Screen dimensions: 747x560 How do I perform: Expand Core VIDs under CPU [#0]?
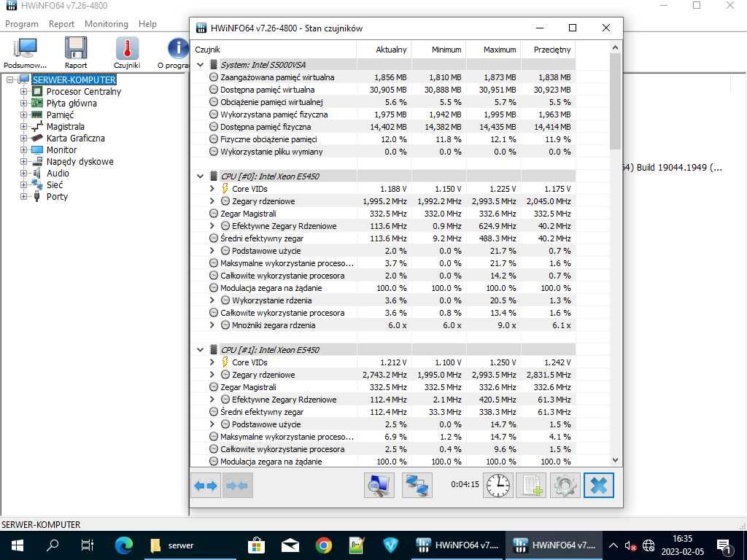click(x=212, y=189)
